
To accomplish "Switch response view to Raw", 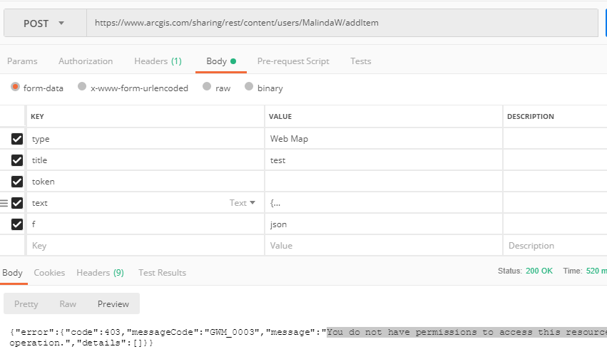I will click(68, 304).
